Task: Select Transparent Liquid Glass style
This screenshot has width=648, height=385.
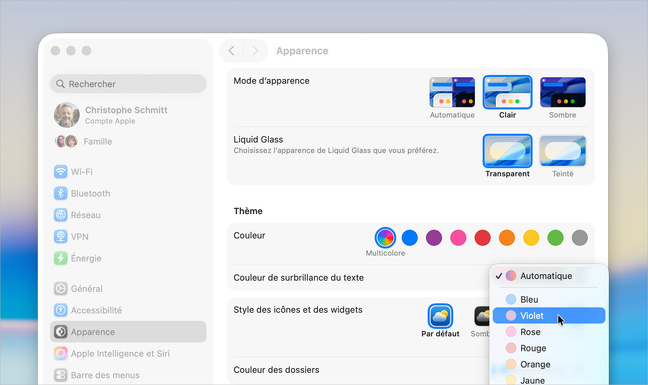Action: pyautogui.click(x=507, y=156)
